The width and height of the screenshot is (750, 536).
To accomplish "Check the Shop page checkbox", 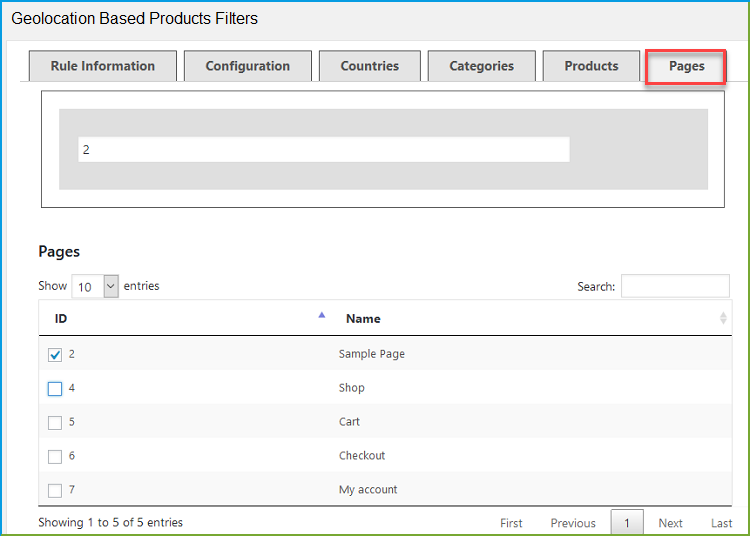I will [55, 389].
